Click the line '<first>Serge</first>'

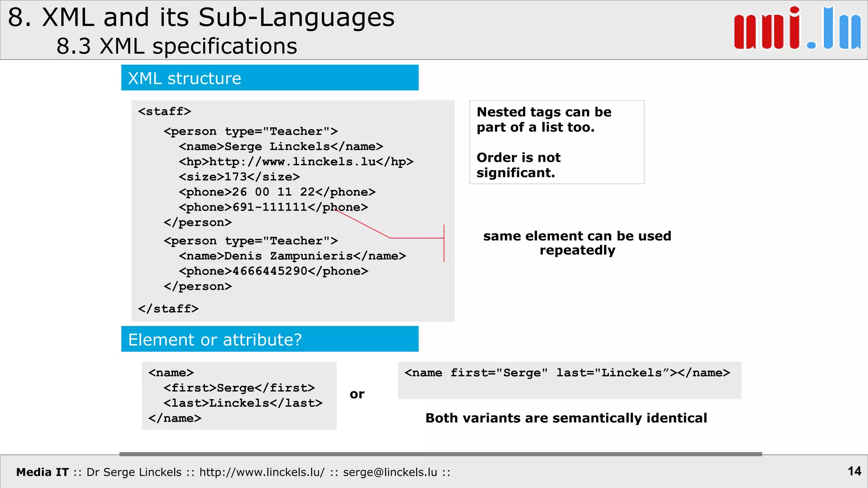[239, 388]
